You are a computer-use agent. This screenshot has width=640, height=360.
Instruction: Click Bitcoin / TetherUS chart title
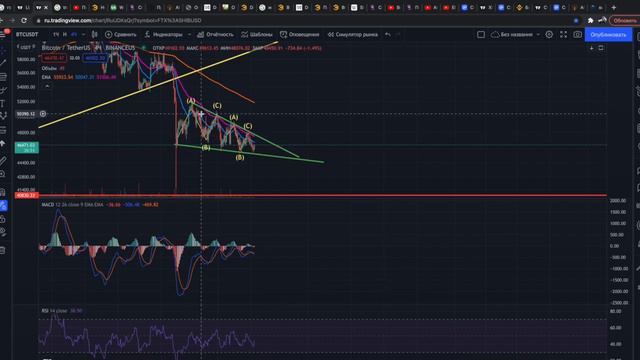pyautogui.click(x=66, y=48)
